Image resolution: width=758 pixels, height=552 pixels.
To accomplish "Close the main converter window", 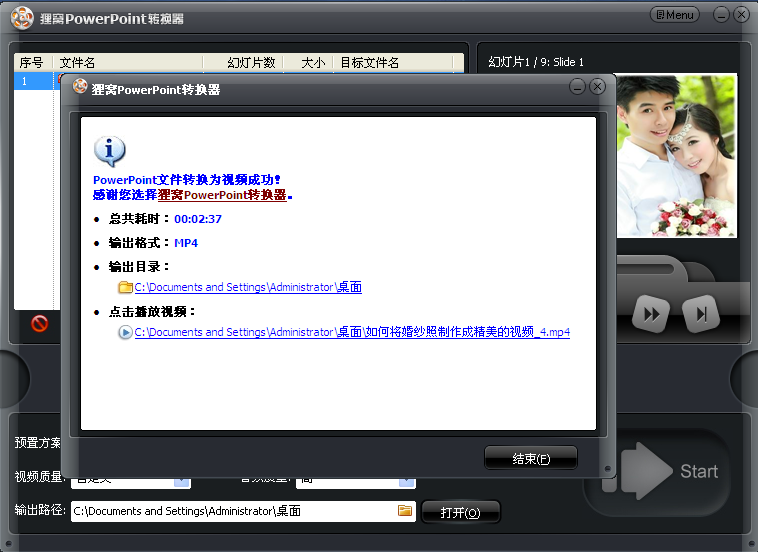I will point(741,15).
